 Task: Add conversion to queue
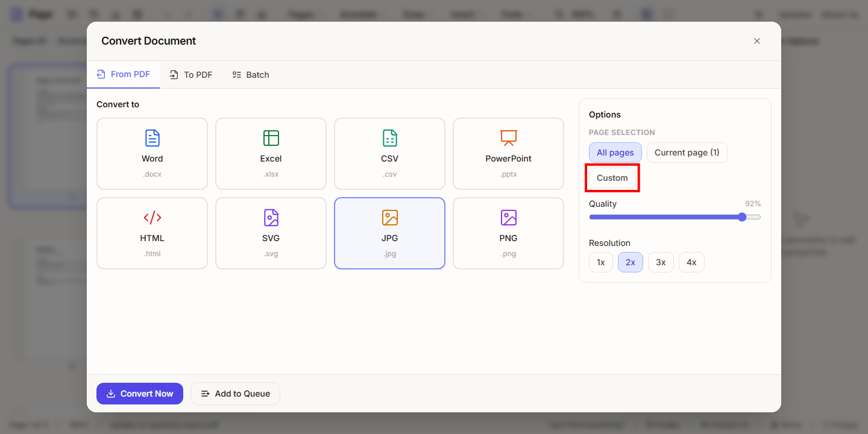pos(235,394)
